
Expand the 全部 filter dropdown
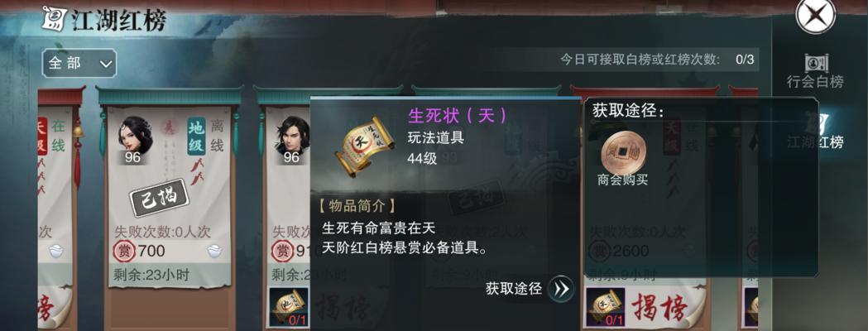79,63
